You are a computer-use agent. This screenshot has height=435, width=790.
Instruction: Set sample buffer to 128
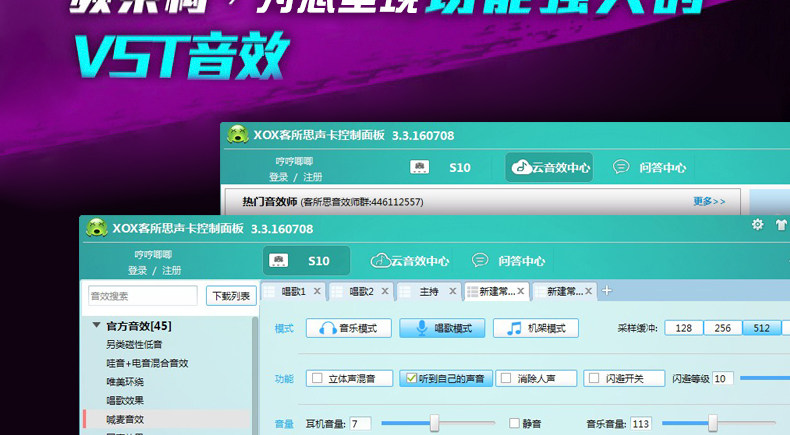point(684,328)
